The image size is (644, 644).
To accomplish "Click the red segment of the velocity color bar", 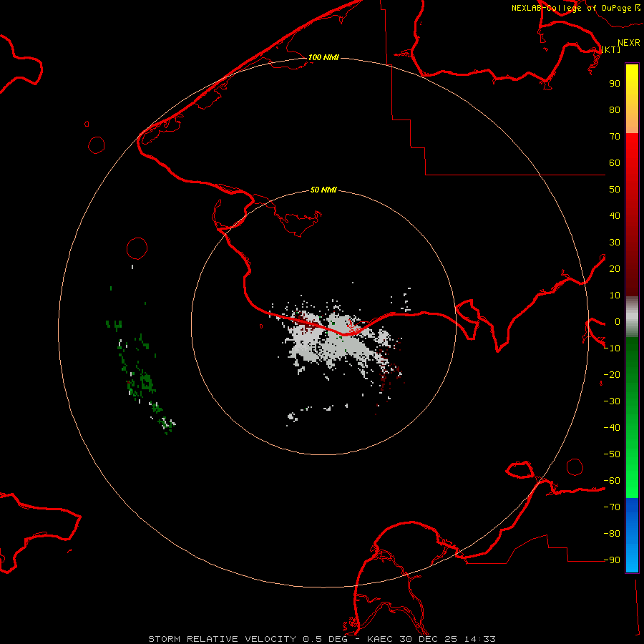I will (x=632, y=215).
